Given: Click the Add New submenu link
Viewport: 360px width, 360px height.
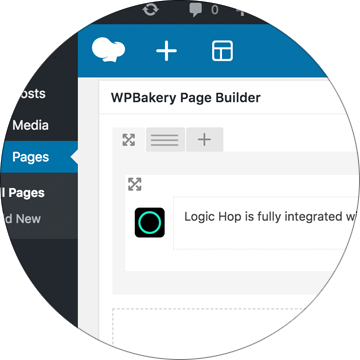Looking at the screenshot, I should 22,219.
